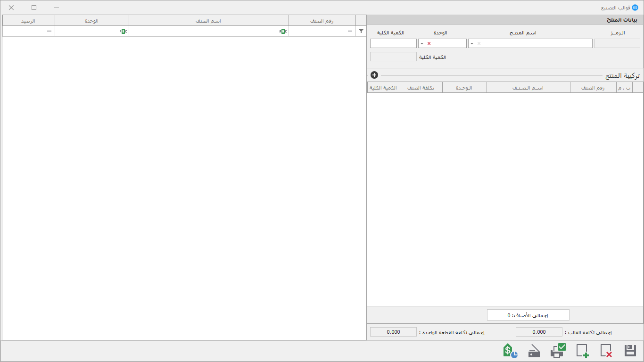The width and height of the screenshot is (644, 362).
Task: Click the بيانات المنتج section header
Action: click(505, 20)
